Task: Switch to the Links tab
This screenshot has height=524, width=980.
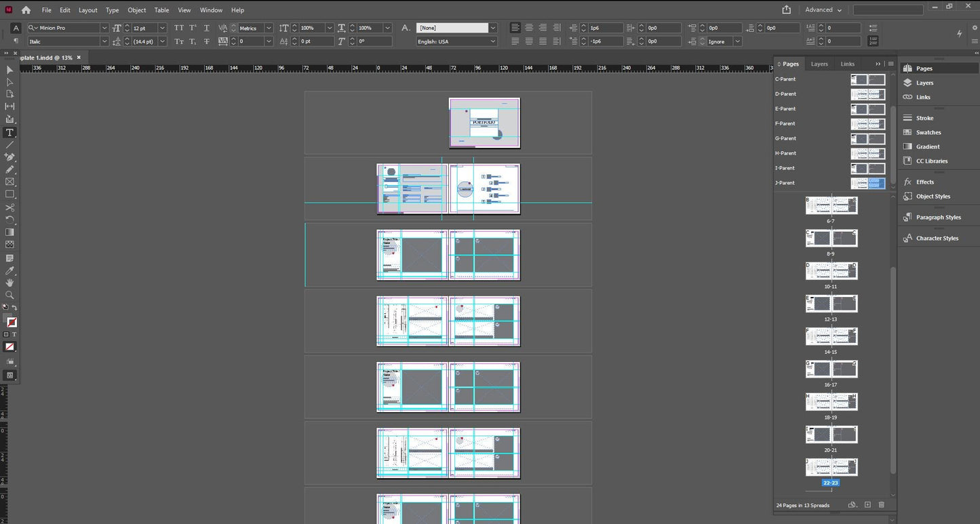Action: click(848, 64)
